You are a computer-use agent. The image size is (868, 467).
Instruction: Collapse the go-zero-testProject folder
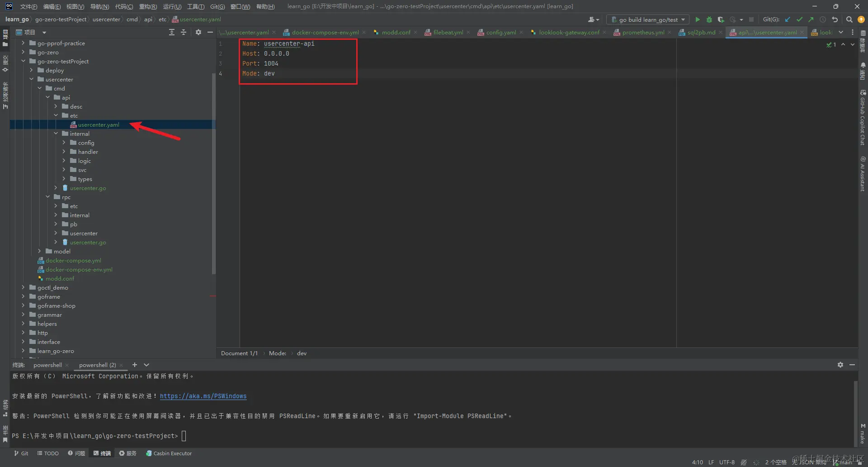coord(23,61)
